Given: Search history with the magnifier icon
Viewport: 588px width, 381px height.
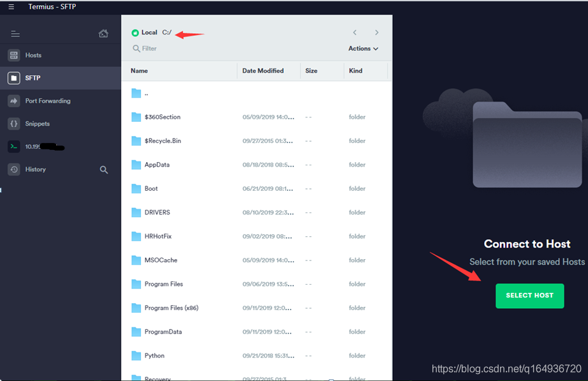Looking at the screenshot, I should coord(104,170).
